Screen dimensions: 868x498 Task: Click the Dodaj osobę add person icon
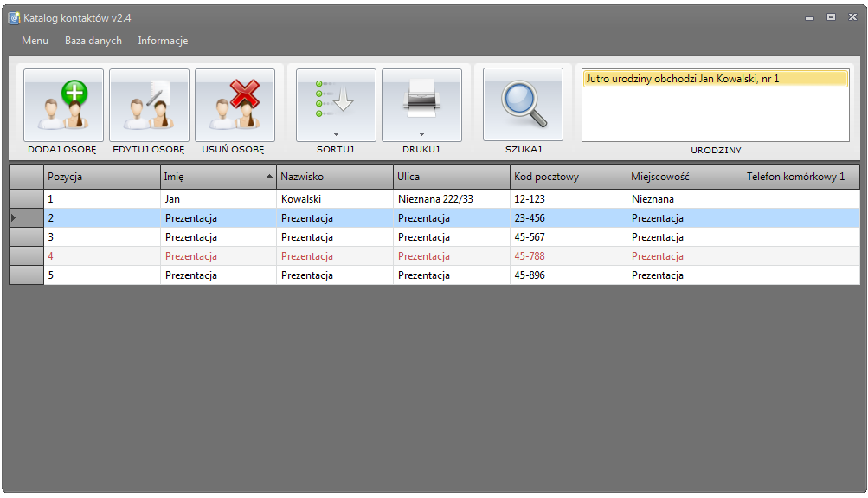tap(64, 106)
